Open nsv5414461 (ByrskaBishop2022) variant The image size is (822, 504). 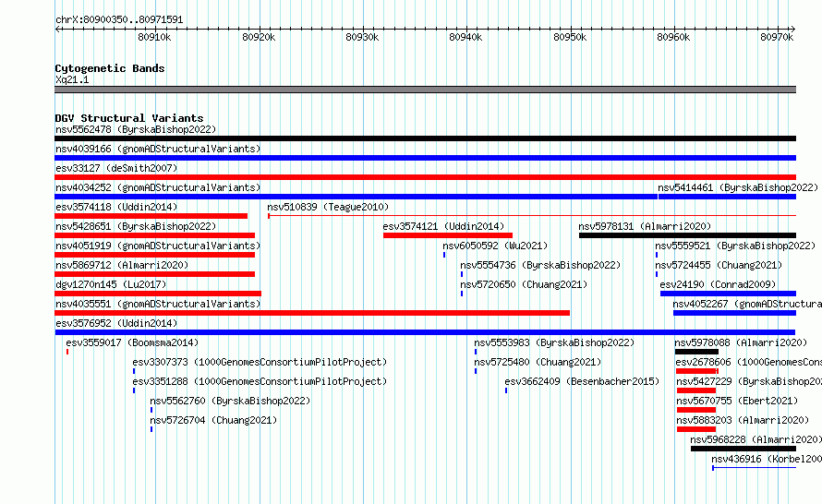738,187
